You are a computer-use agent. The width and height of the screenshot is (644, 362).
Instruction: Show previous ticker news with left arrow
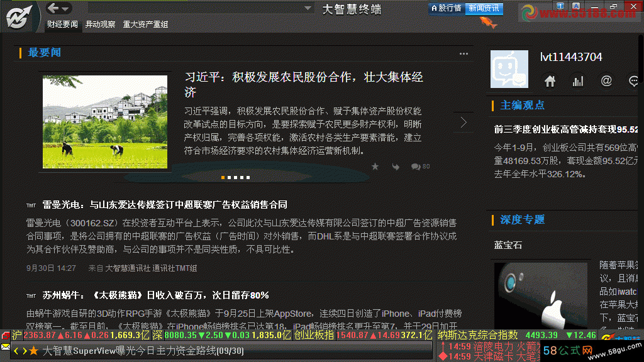click(x=16, y=351)
